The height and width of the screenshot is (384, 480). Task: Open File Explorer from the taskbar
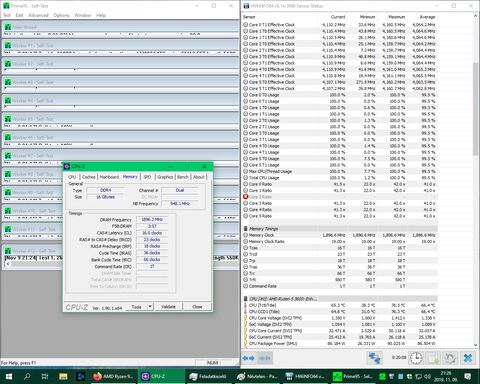pyautogui.click(x=63, y=377)
